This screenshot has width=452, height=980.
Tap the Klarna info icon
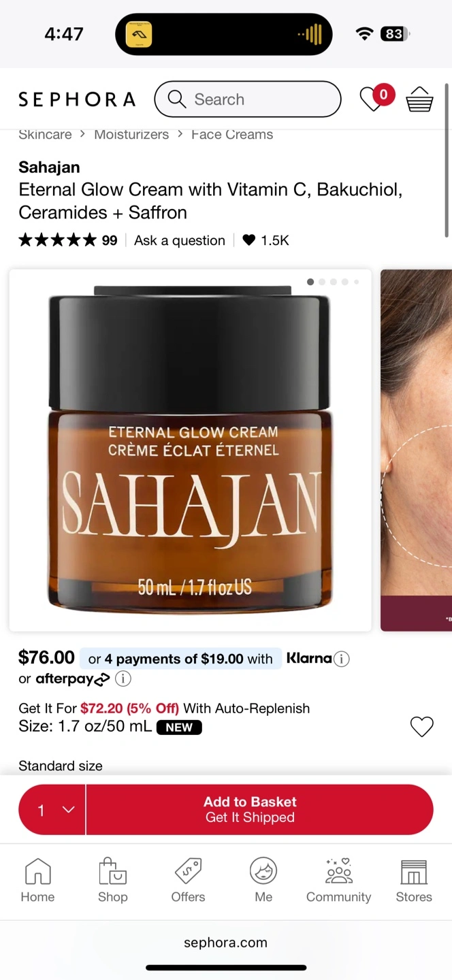pyautogui.click(x=342, y=659)
